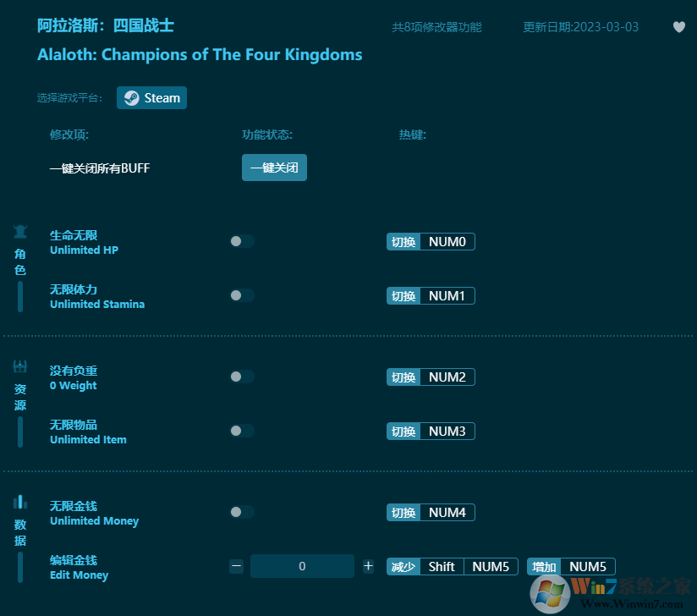The height and width of the screenshot is (616, 697).
Task: Click the NUM1 hotkey for Unlimited Stamina
Action: point(447,296)
